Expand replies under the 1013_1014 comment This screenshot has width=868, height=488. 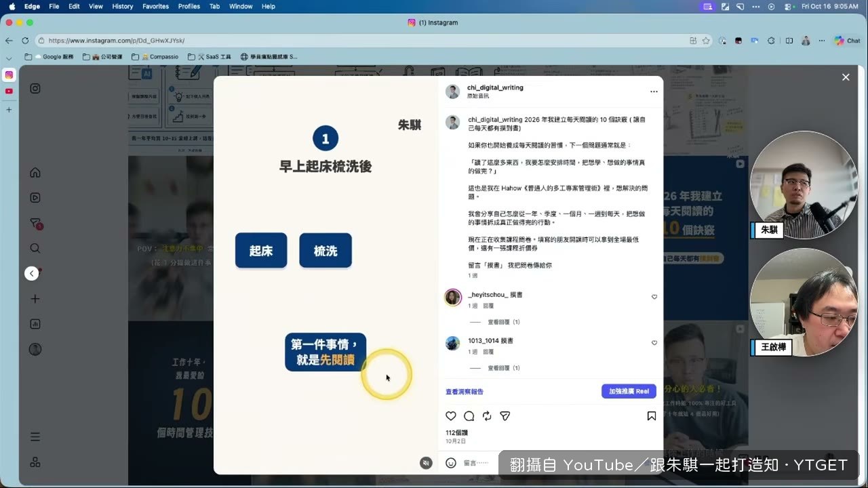503,368
